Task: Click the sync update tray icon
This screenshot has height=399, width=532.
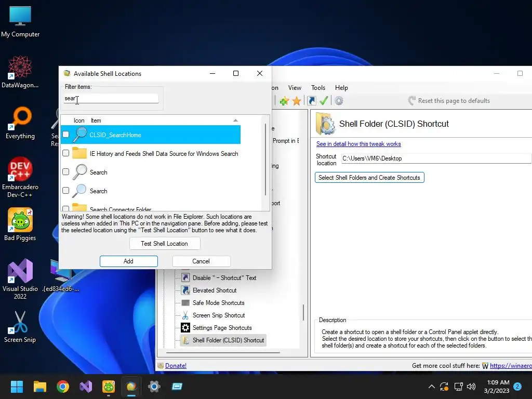Action: click(x=444, y=387)
